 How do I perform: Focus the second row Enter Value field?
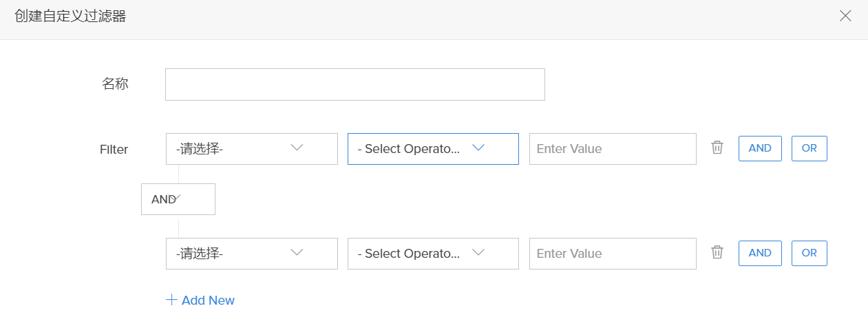click(x=612, y=254)
